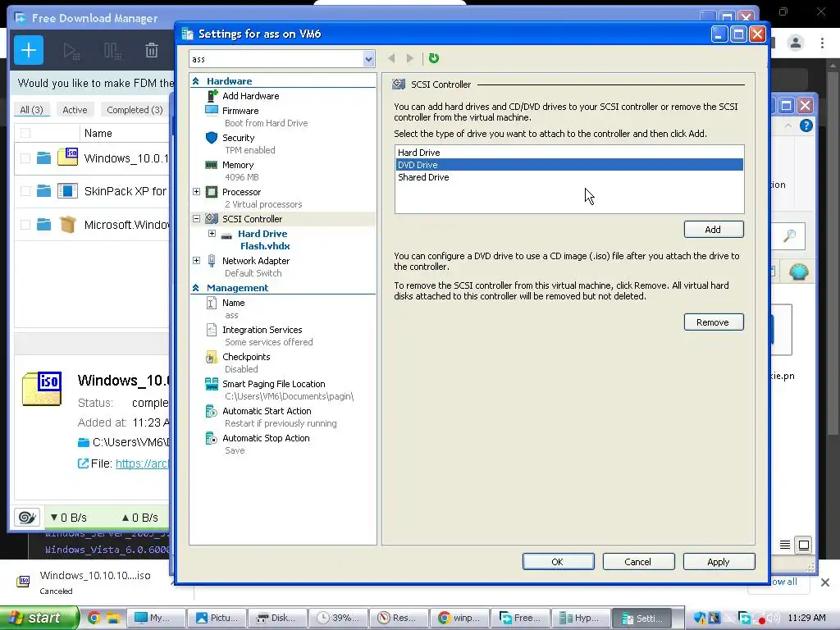The height and width of the screenshot is (630, 840).
Task: Select Hard Drive Flash.vhdx in the tree
Action: 264,240
